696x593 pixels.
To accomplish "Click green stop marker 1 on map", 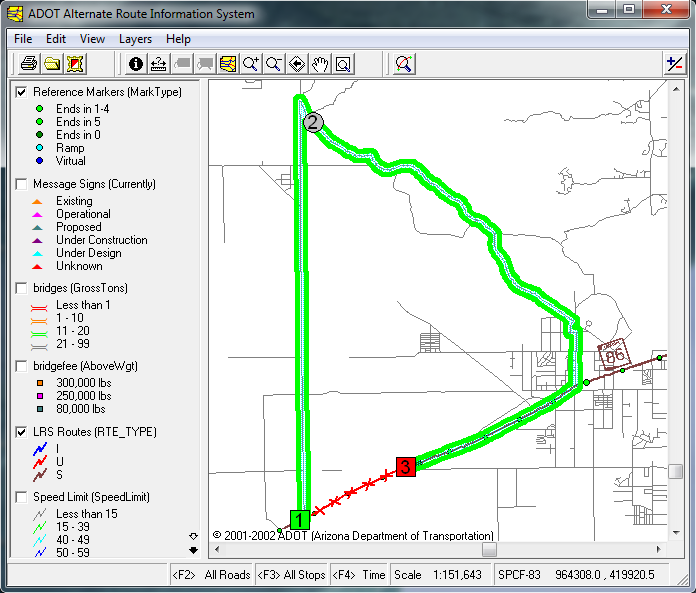I will [300, 519].
